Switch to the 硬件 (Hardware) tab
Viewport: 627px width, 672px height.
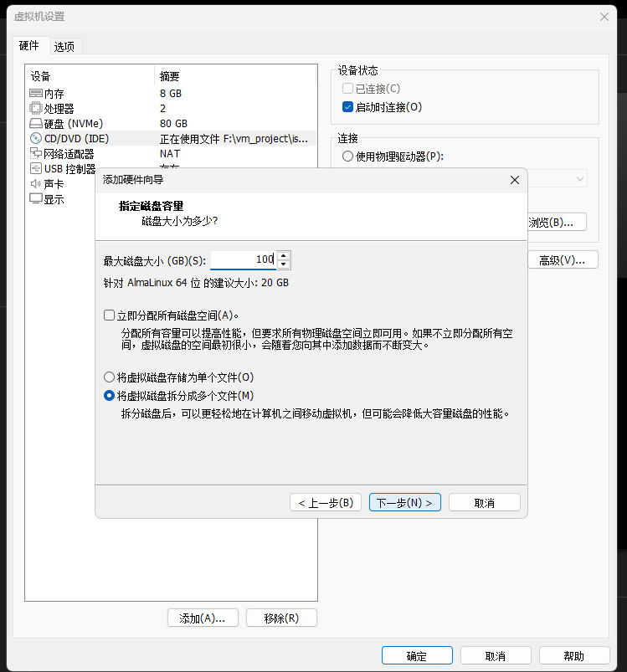tap(29, 45)
